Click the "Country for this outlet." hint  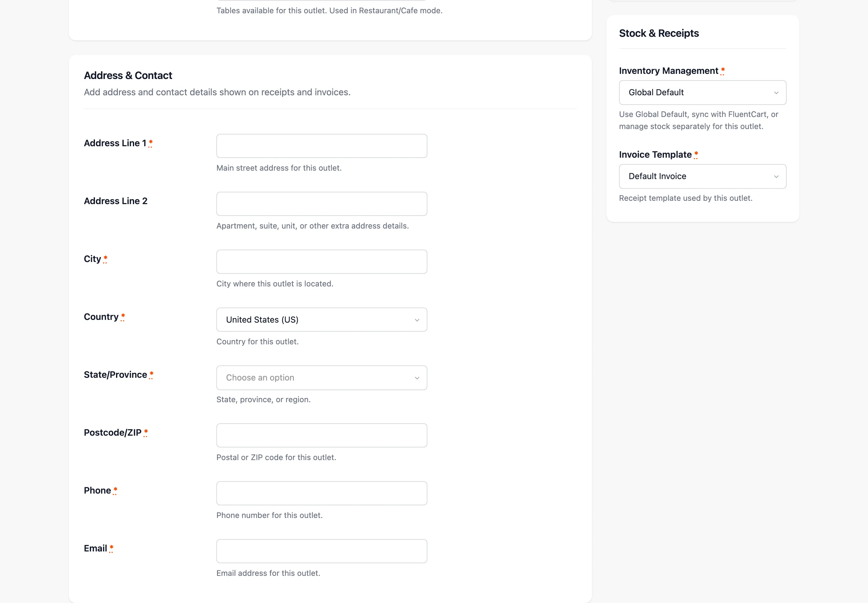258,342
